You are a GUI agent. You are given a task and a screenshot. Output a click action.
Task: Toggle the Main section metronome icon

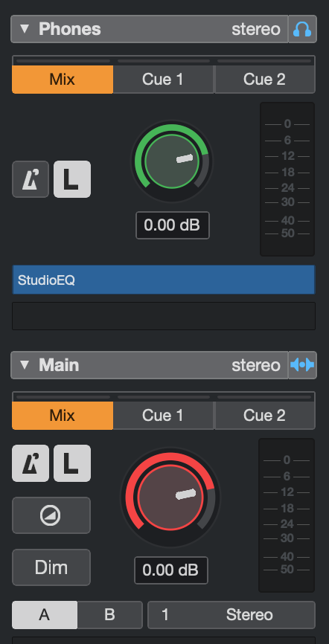pos(31,463)
